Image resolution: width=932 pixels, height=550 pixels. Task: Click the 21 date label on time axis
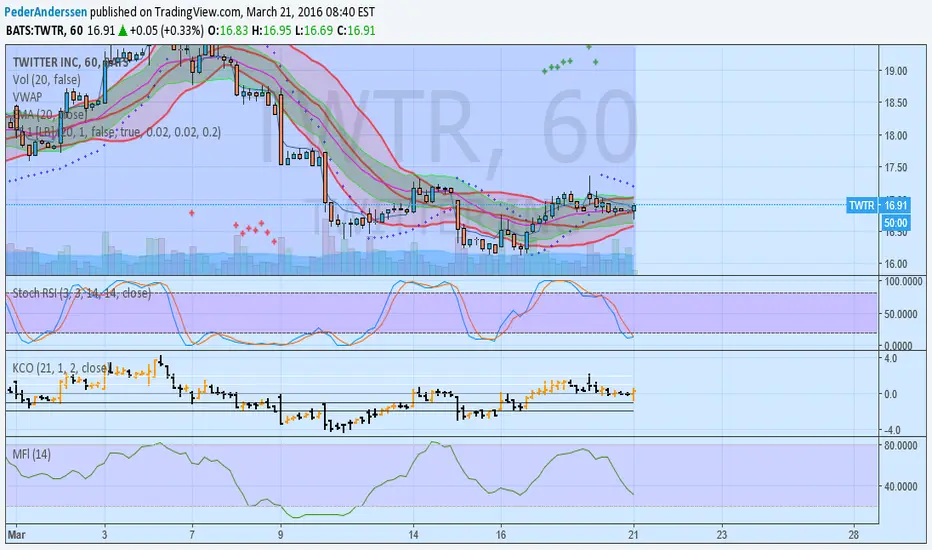click(x=633, y=535)
